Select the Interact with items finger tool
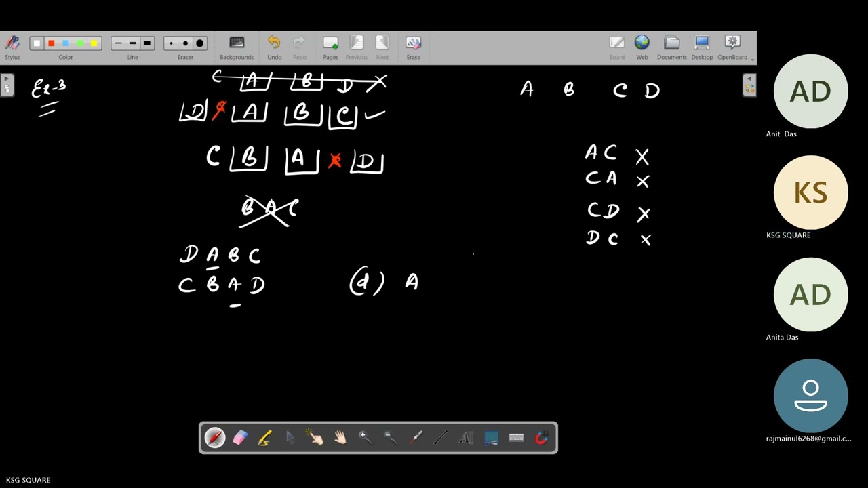This screenshot has width=868, height=488. (x=315, y=438)
